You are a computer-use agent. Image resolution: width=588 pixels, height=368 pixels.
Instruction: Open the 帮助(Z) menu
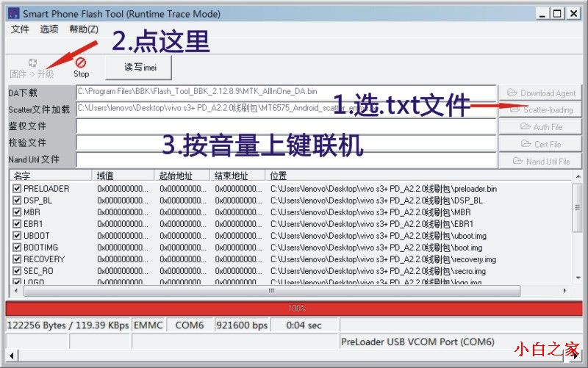[84, 29]
